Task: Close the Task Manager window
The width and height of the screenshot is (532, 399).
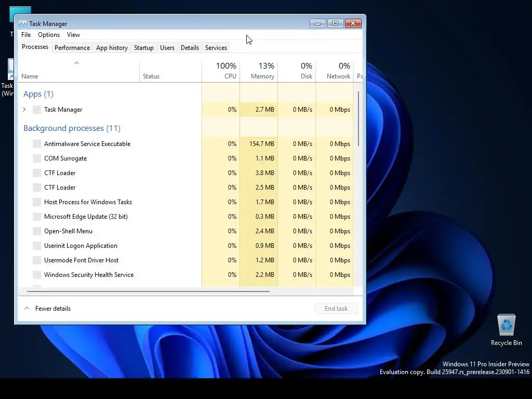Action: [353, 23]
